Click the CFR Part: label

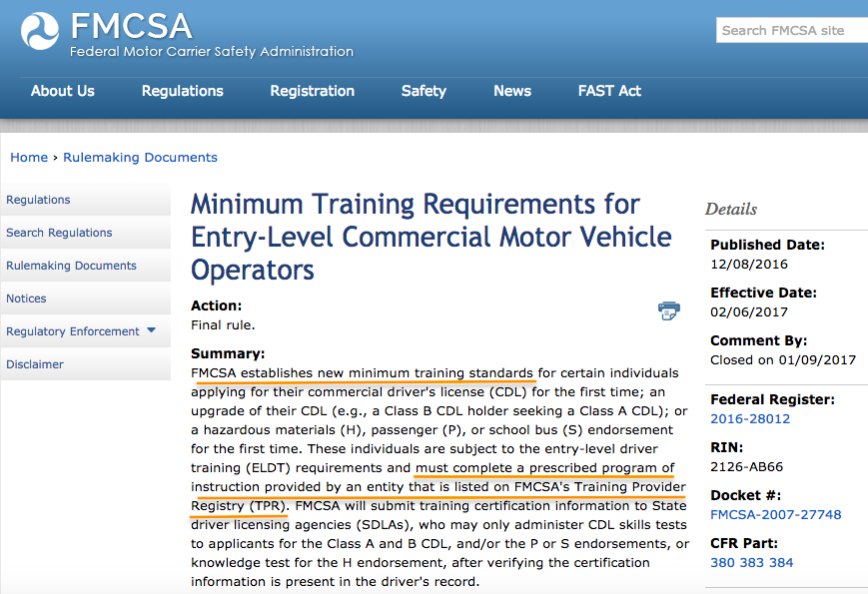pos(744,543)
